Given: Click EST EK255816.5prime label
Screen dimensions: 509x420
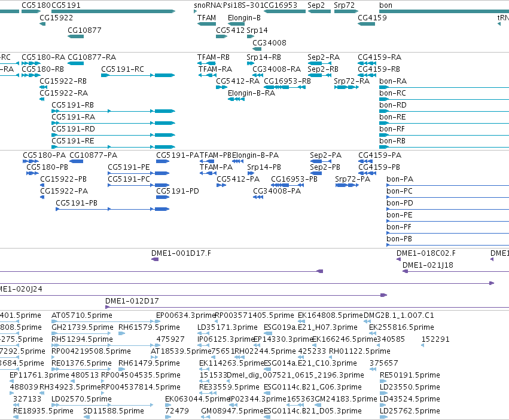Looking at the screenshot, I should (x=401, y=327).
